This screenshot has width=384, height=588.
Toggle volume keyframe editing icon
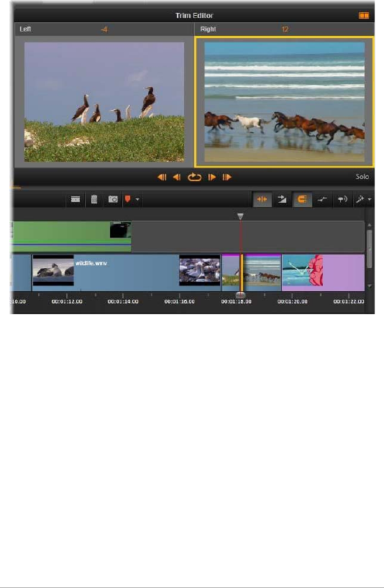tap(321, 199)
